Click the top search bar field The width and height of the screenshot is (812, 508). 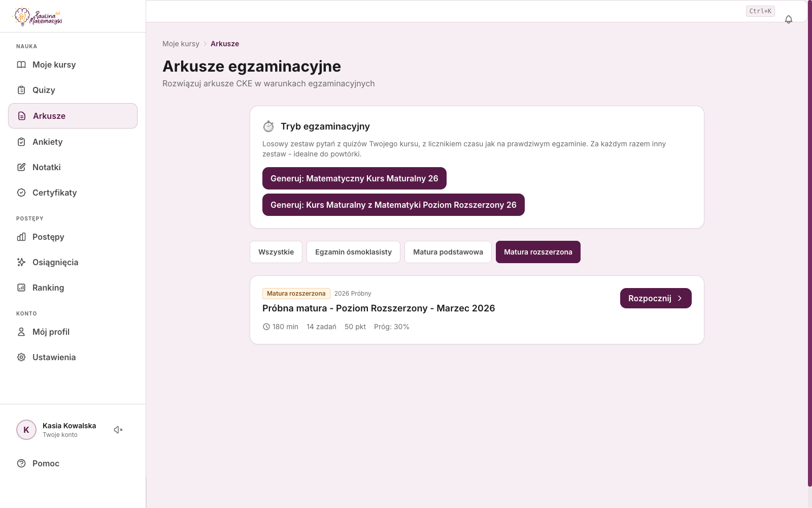476,11
